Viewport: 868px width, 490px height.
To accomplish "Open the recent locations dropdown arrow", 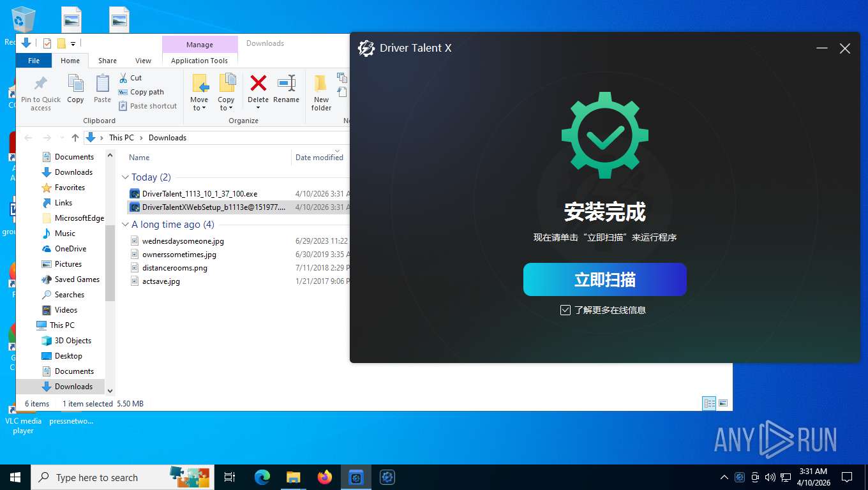I will click(x=62, y=138).
